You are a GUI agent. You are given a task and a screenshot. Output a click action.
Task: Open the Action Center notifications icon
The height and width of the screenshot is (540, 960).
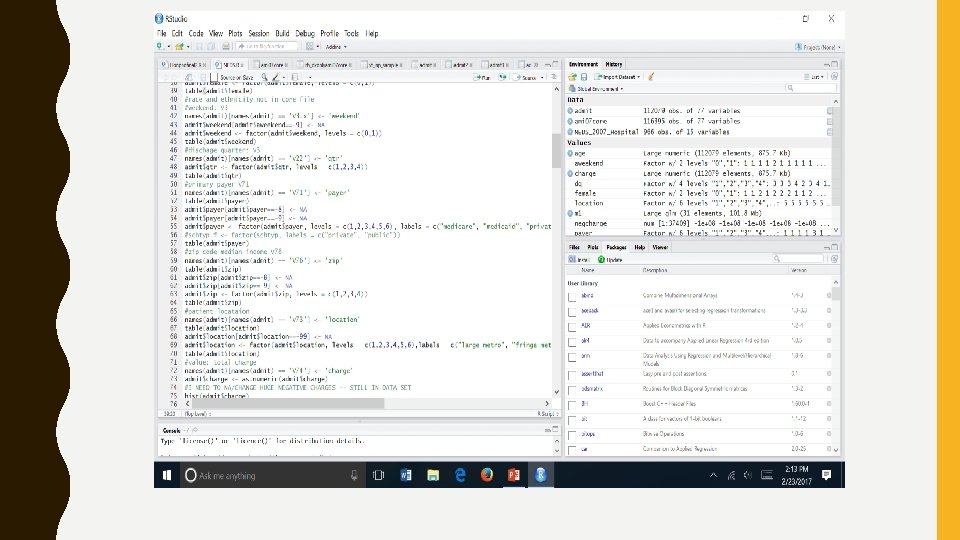[827, 475]
